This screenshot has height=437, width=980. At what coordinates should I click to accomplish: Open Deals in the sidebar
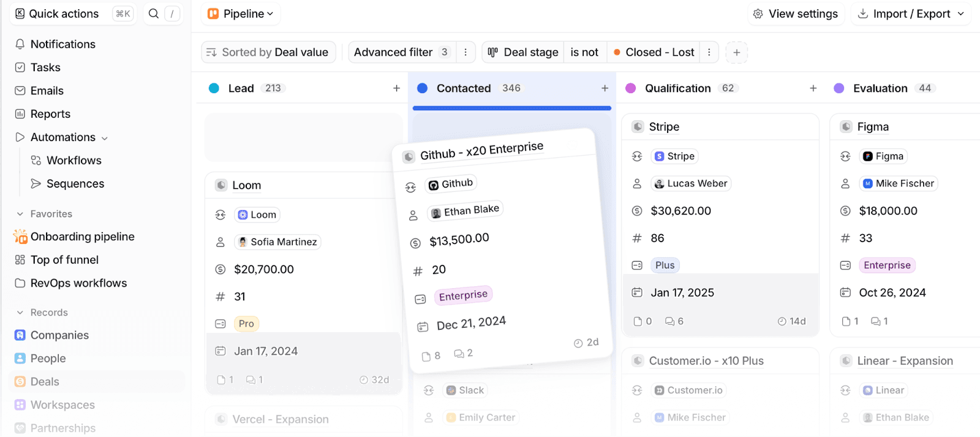coord(45,382)
